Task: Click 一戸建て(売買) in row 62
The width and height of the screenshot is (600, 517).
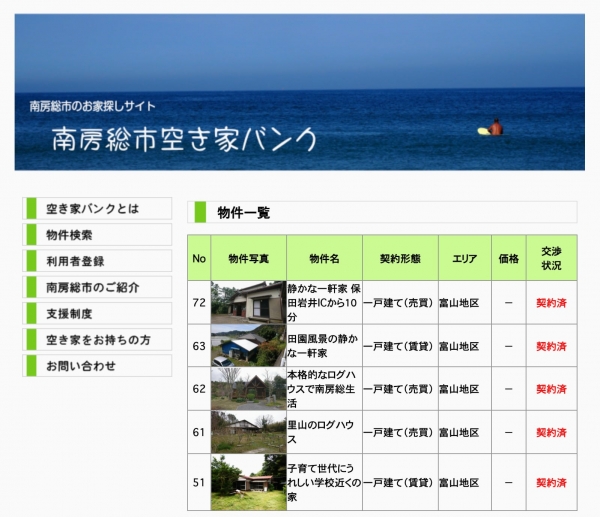Action: pos(398,389)
